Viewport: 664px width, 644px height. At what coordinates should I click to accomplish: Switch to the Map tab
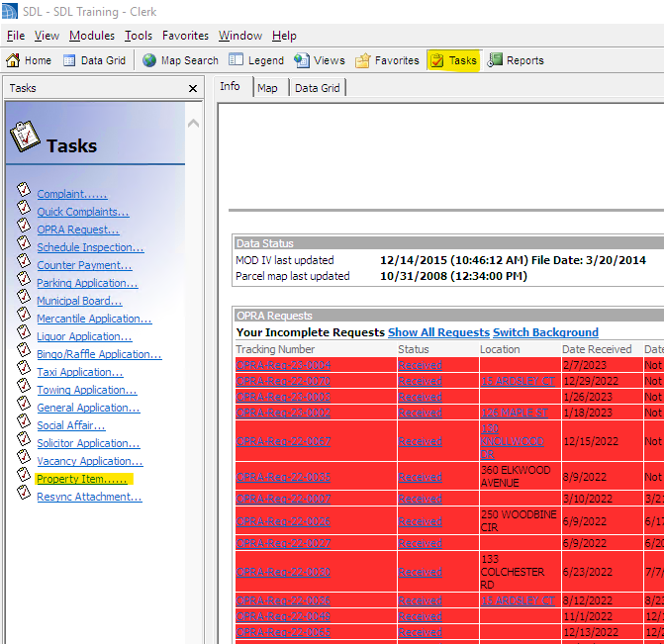[x=267, y=88]
